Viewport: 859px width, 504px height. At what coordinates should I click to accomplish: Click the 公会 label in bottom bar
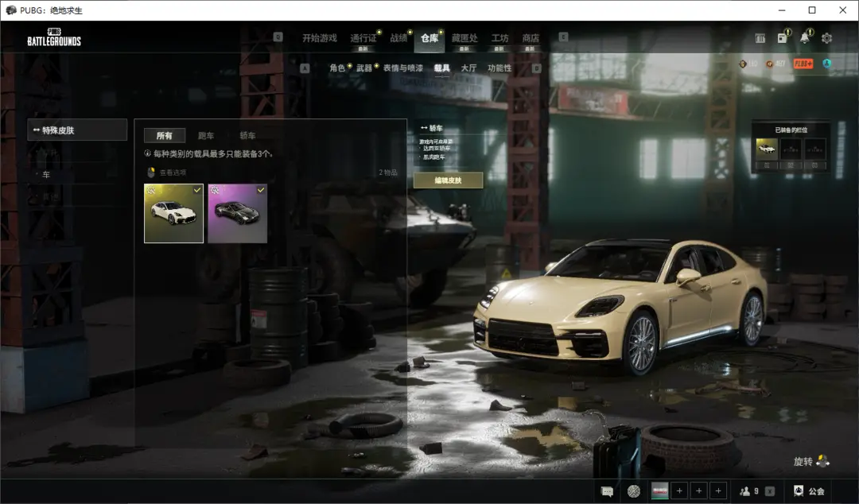(816, 491)
